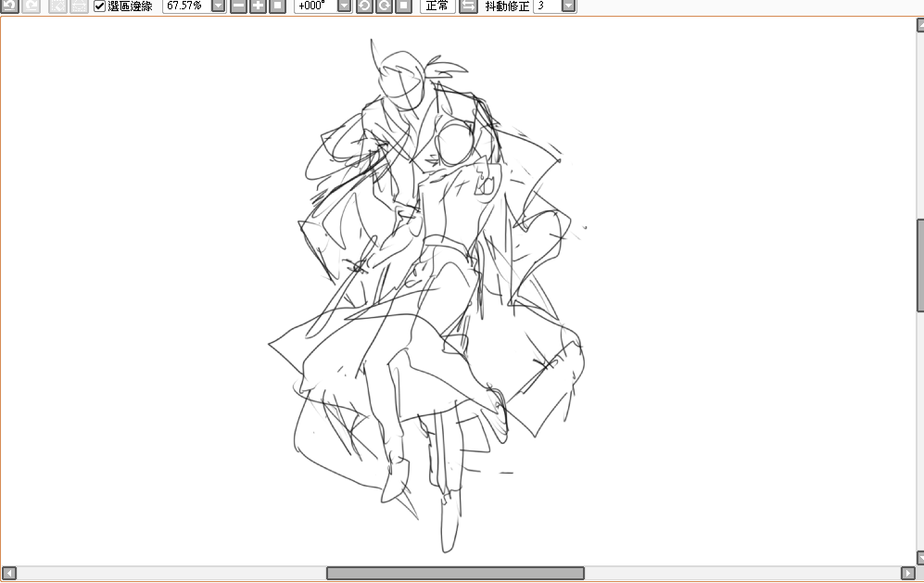Screen dimensions: 924x583
Task: Click the 正常 button
Action: (437, 6)
